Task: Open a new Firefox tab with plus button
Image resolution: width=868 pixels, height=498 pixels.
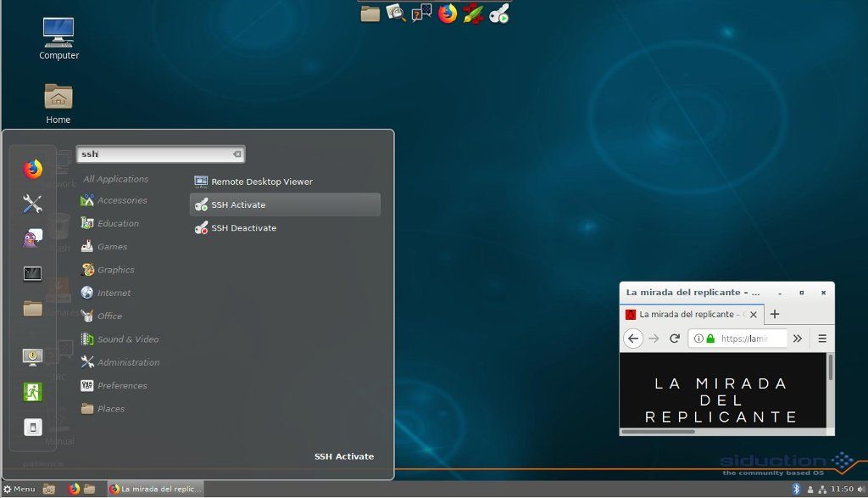Action: tap(774, 314)
